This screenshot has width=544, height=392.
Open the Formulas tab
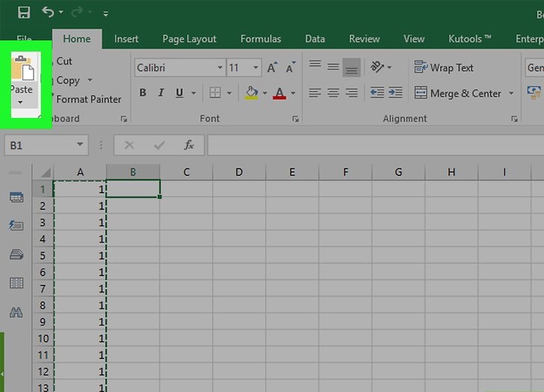(x=261, y=39)
